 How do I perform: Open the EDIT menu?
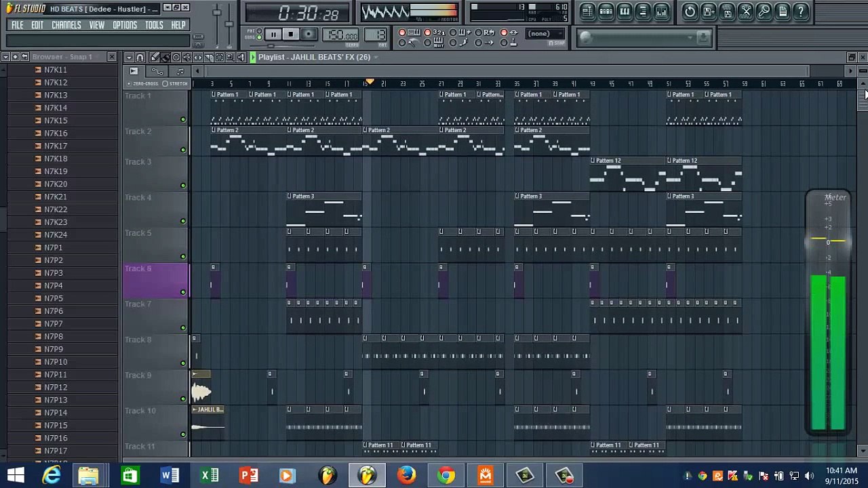click(x=37, y=25)
